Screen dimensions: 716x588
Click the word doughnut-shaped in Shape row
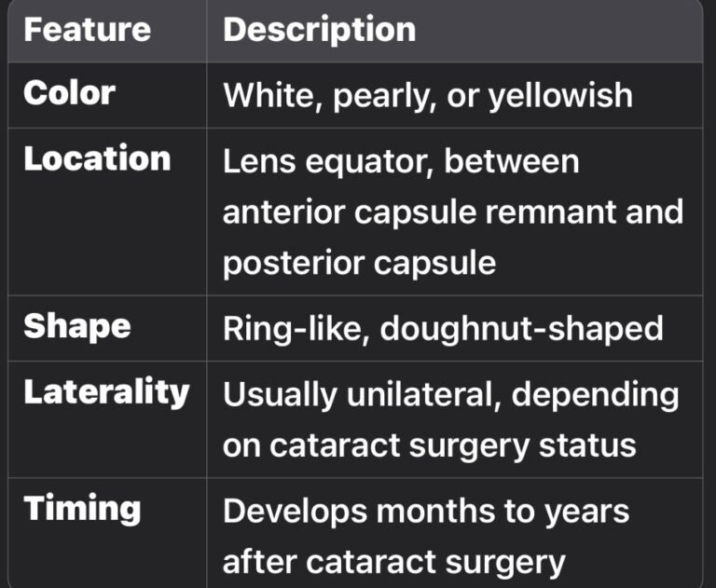[521, 329]
